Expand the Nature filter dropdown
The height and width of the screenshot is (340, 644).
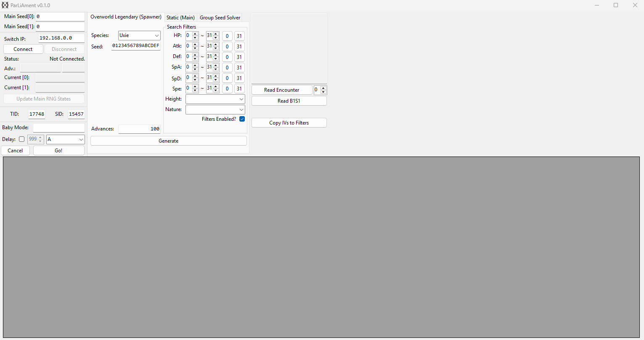[215, 109]
